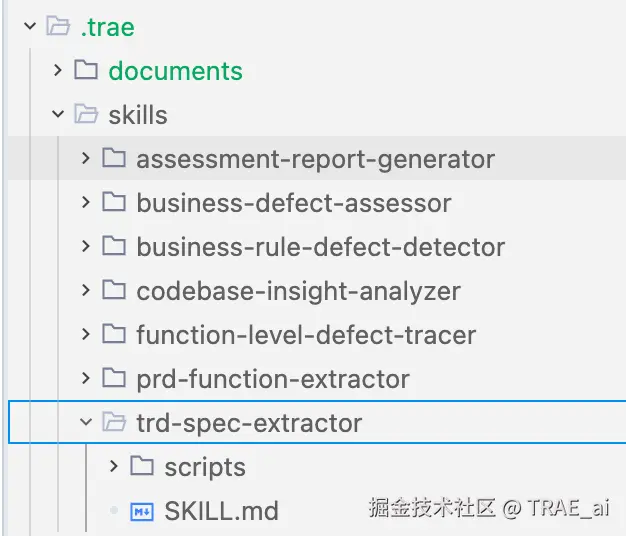Select the function-level-defect-tracer folder
Viewport: 626px width, 536px height.
click(x=306, y=335)
